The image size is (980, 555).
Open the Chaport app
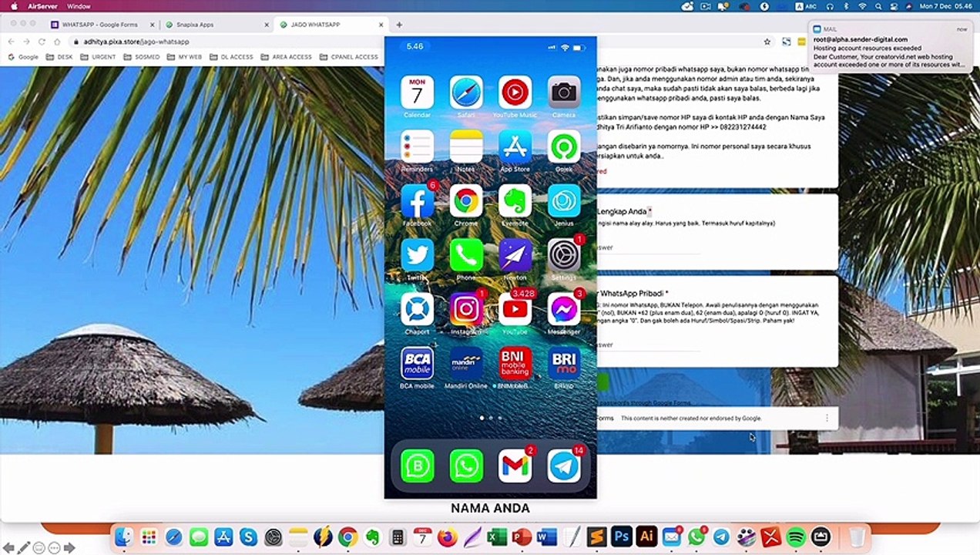click(417, 309)
